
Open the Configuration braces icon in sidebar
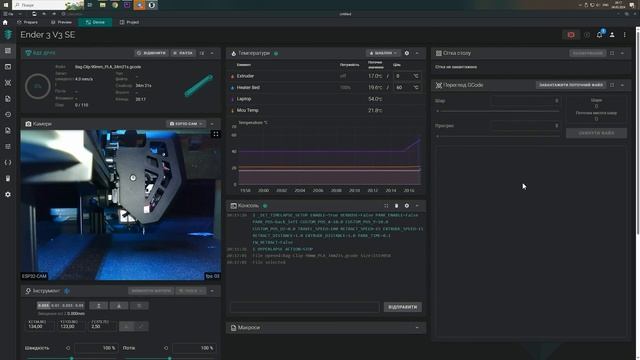pos(8,162)
